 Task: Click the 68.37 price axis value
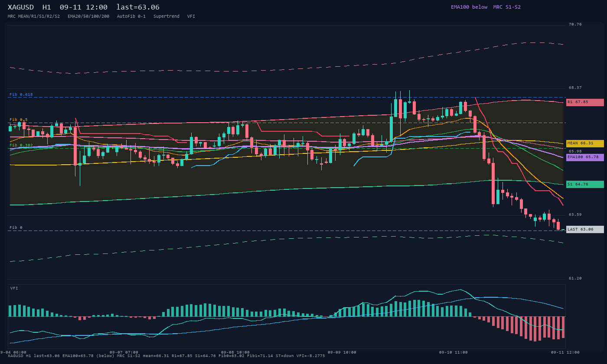click(x=575, y=88)
